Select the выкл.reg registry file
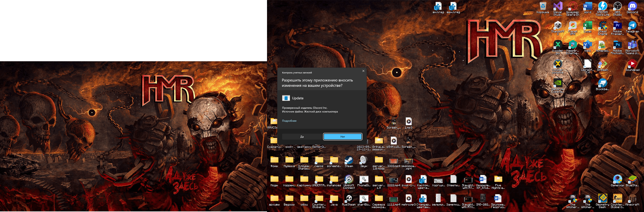This screenshot has height=212, width=644. tap(453, 8)
